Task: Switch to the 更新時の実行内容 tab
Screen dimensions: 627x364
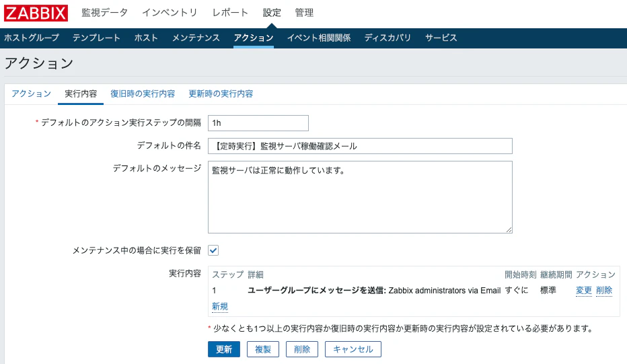Action: [221, 94]
